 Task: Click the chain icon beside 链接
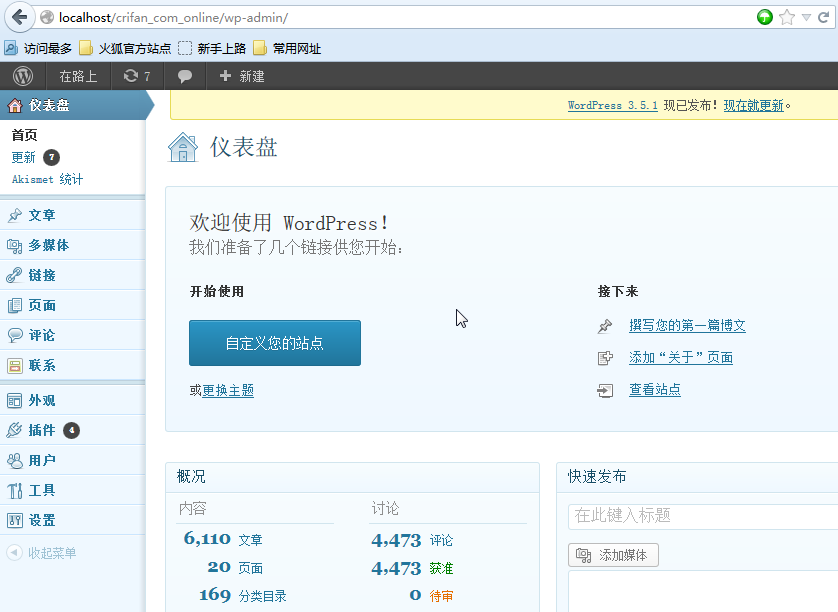pyautogui.click(x=14, y=275)
